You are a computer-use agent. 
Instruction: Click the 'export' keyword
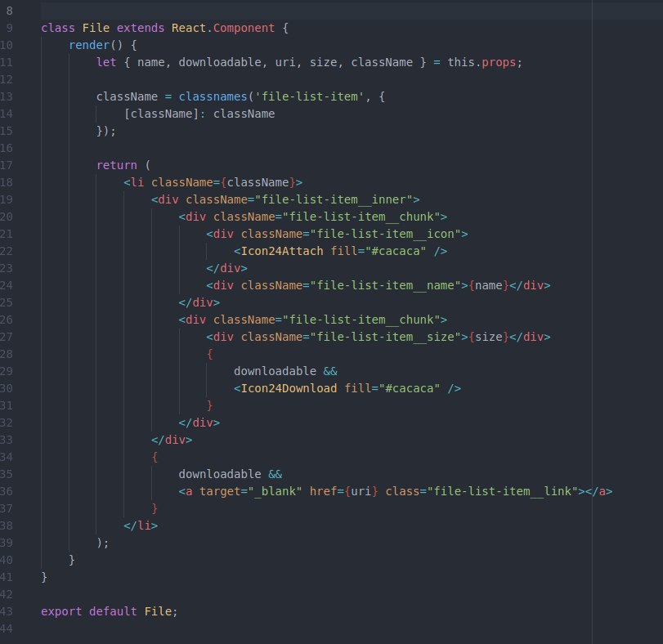(x=61, y=612)
